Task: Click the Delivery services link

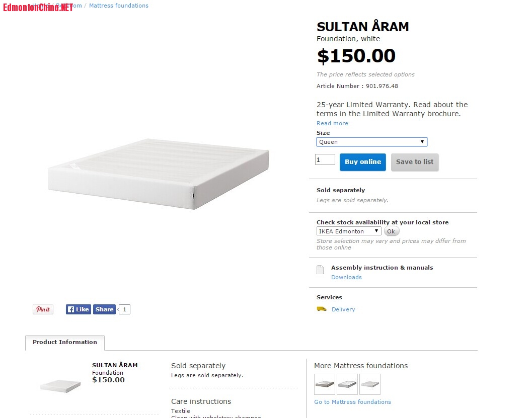Action: [343, 309]
